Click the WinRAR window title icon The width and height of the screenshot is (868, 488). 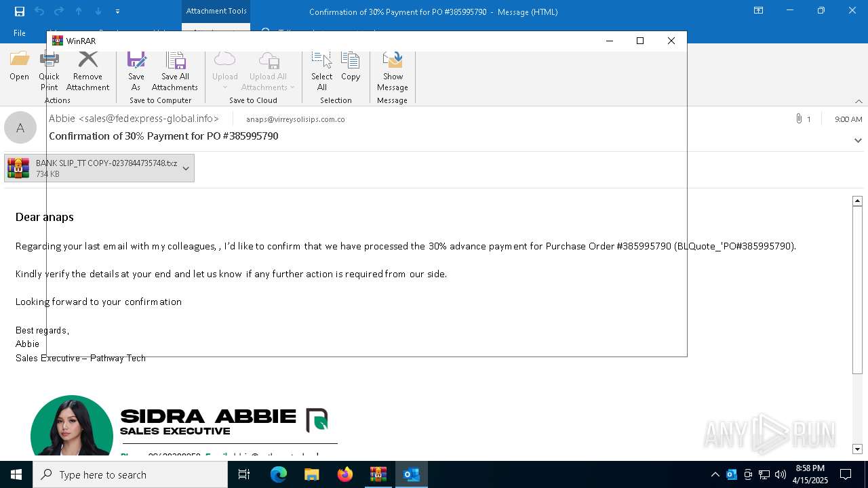[x=58, y=41]
